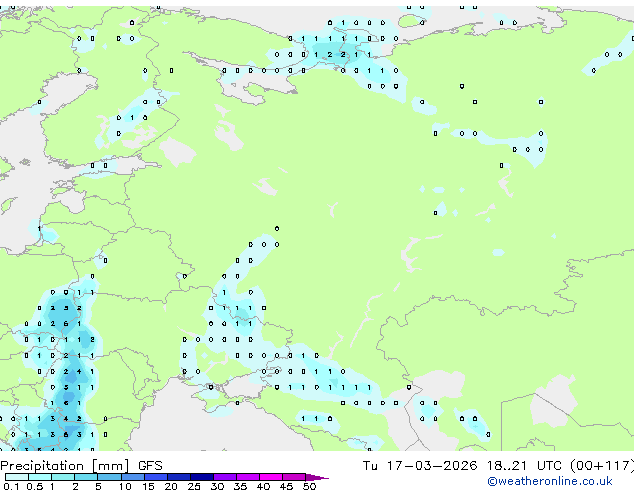
Task: Click the '50' legend scale label
Action: tap(310, 486)
